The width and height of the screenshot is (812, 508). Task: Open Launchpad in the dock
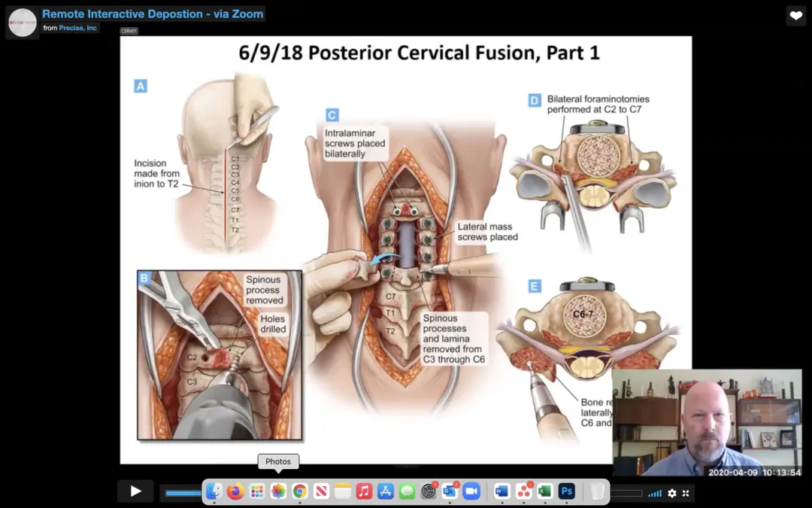257,491
